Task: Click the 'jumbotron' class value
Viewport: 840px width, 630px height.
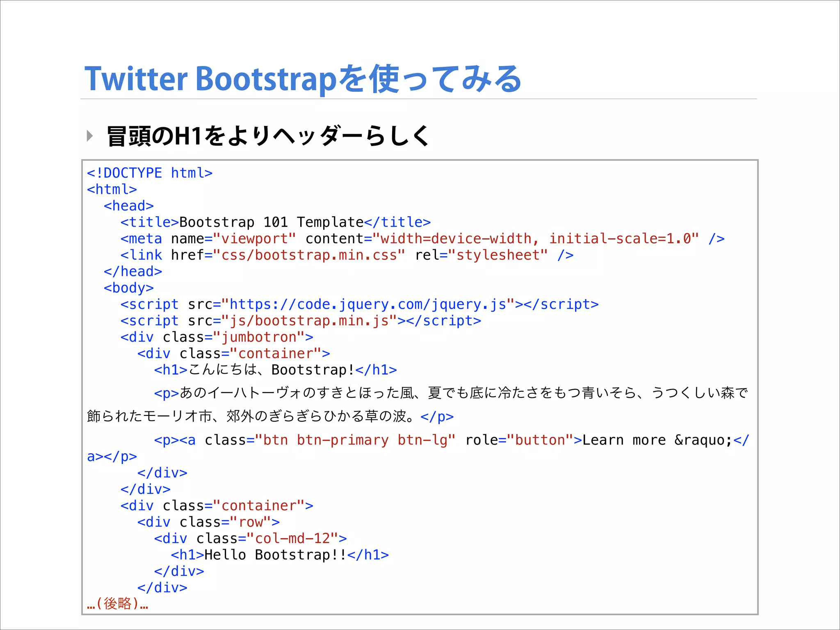Action: 259,337
